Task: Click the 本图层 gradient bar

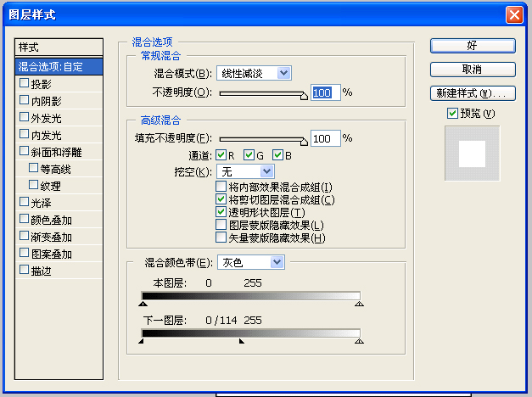Action: 251,296
